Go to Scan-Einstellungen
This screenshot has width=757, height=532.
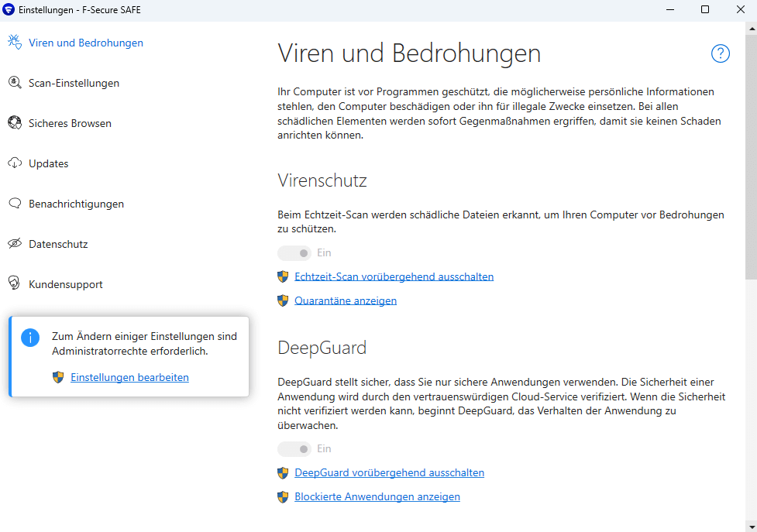[x=74, y=83]
